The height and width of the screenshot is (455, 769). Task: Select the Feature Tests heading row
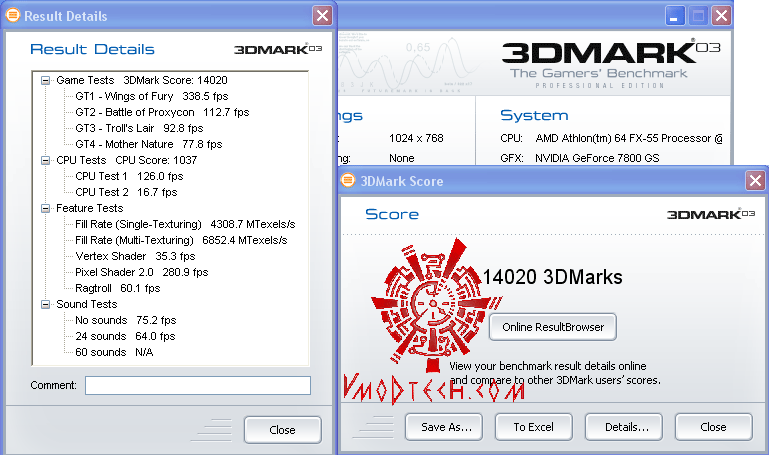pyautogui.click(x=89, y=208)
